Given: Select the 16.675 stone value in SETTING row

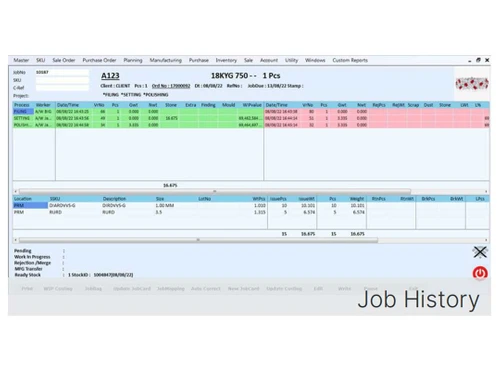Looking at the screenshot, I should pos(171,118).
